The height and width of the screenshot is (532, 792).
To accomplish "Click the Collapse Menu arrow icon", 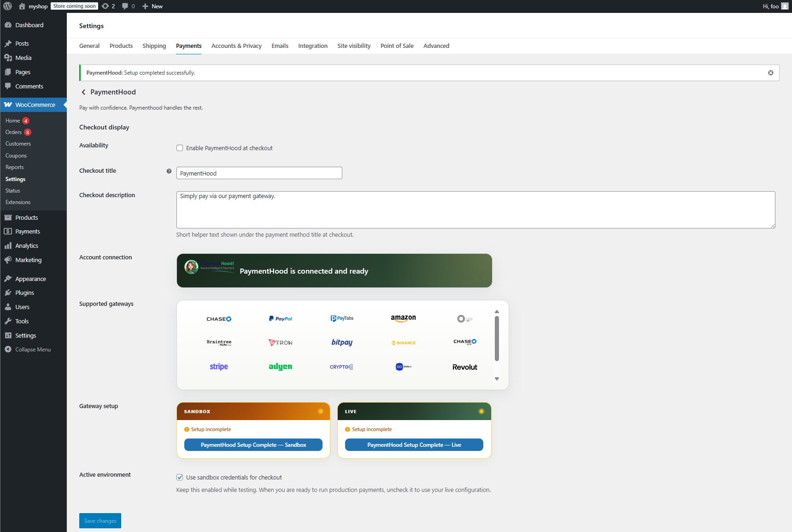I will click(x=8, y=349).
